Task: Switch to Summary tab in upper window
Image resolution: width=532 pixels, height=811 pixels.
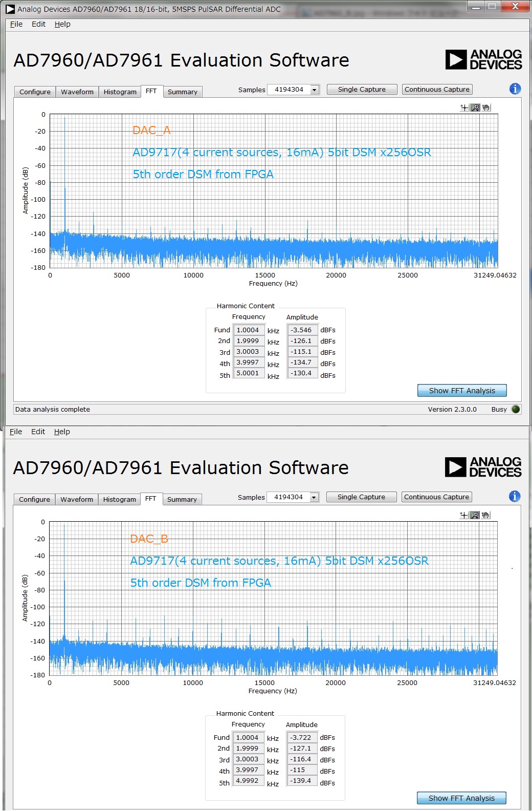Action: pos(183,92)
